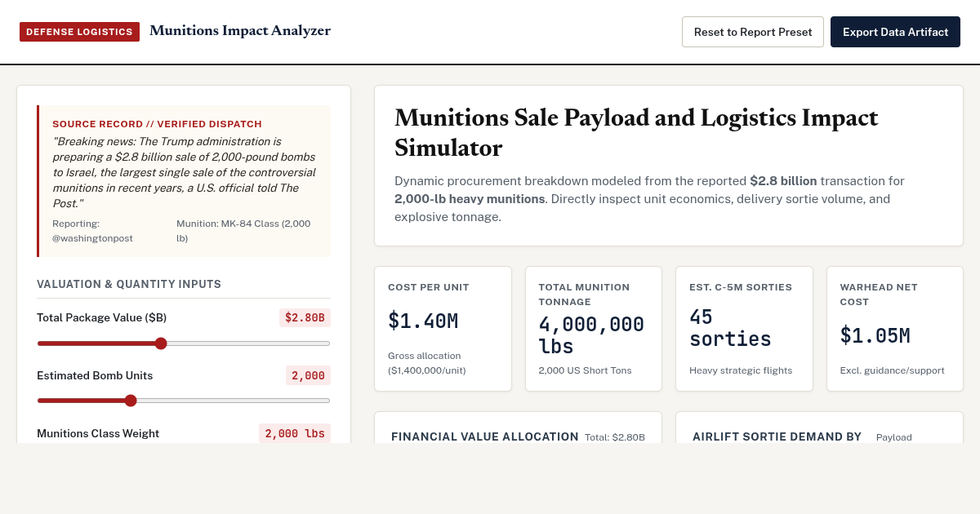
Task: Click the Munition: MK-84 Class text
Action: pyautogui.click(x=243, y=231)
